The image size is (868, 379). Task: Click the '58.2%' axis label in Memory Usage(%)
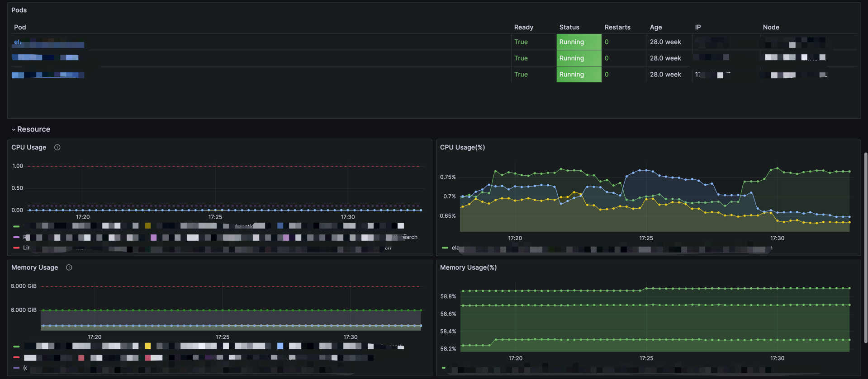[448, 349]
